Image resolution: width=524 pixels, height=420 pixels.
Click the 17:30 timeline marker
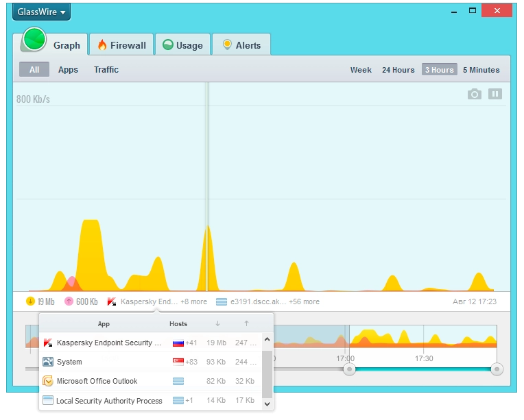(424, 358)
